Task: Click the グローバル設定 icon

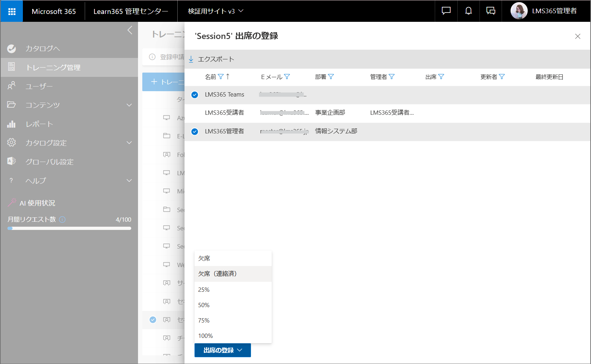Action: click(11, 161)
